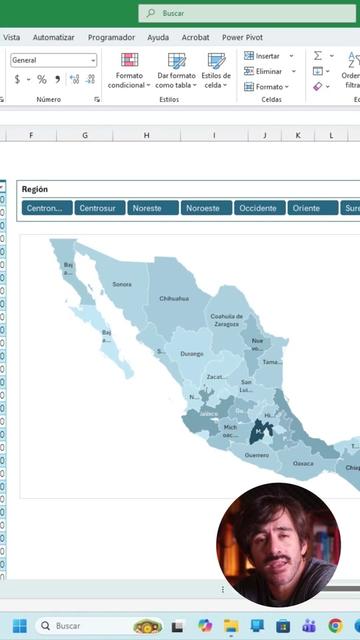Expand AutoSum dropdown arrow

331,56
